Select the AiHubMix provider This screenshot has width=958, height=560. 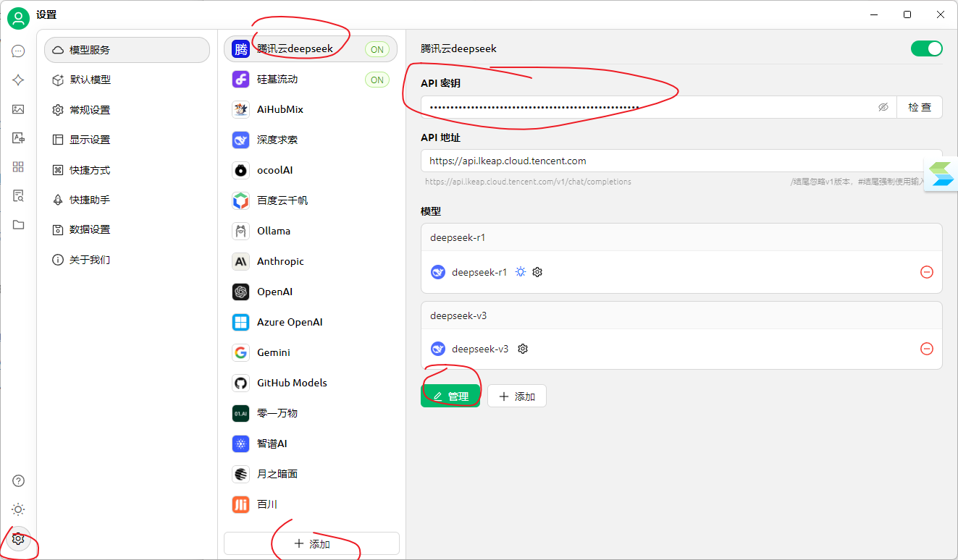(x=311, y=109)
